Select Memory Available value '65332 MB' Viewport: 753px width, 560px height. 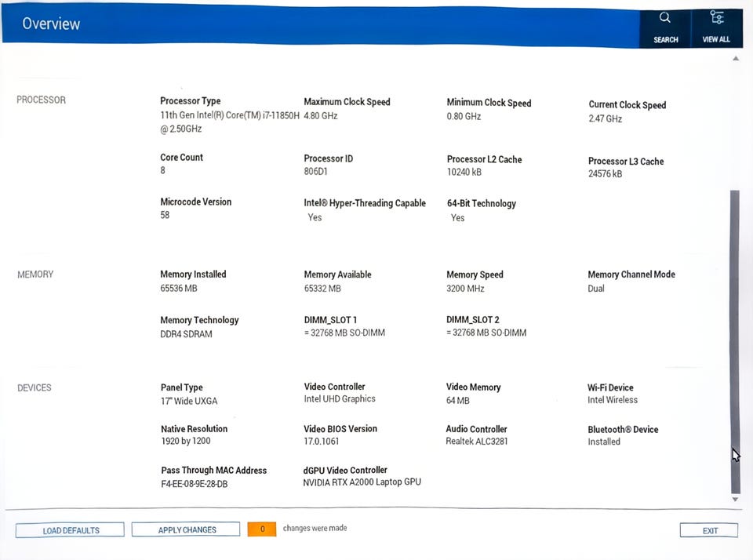click(322, 289)
